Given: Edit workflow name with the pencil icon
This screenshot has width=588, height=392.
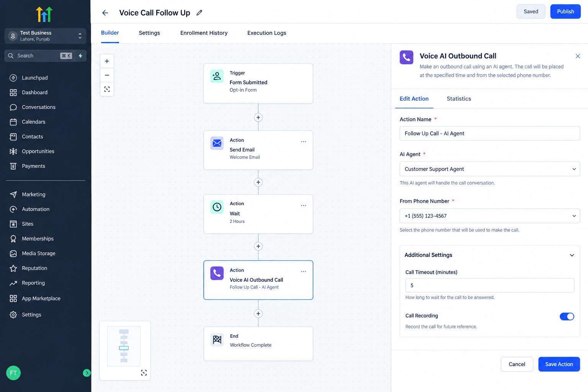Looking at the screenshot, I should click(x=199, y=13).
